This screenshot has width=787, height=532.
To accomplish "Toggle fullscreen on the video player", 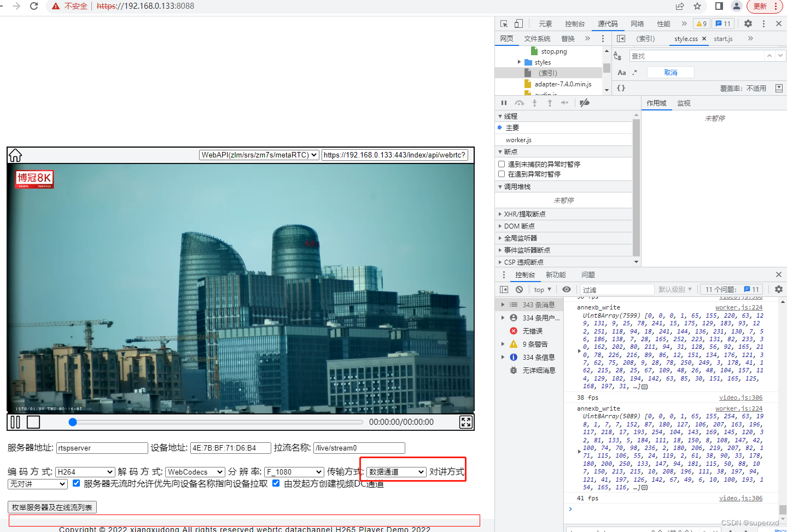I will 465,422.
